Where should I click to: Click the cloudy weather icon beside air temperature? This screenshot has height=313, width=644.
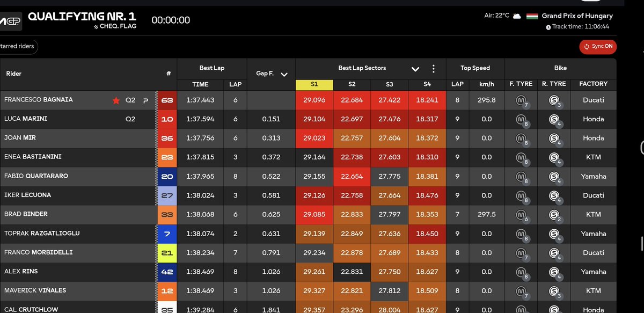pos(516,16)
